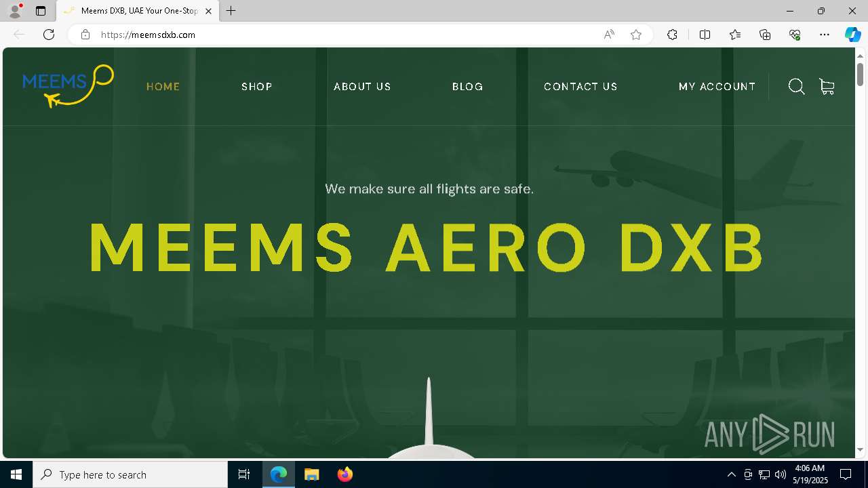Open tab actions menu icon

[41, 11]
